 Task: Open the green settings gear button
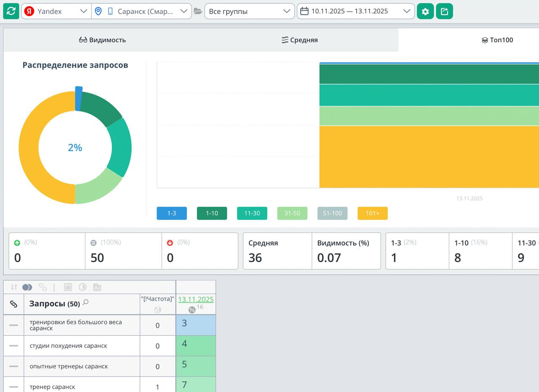pyautogui.click(x=425, y=11)
